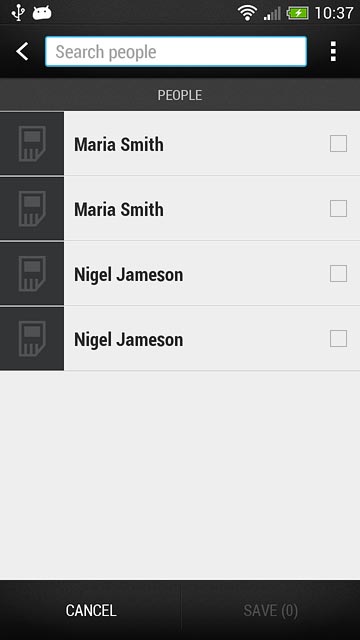Tap the Wi-Fi status icon

tap(247, 13)
